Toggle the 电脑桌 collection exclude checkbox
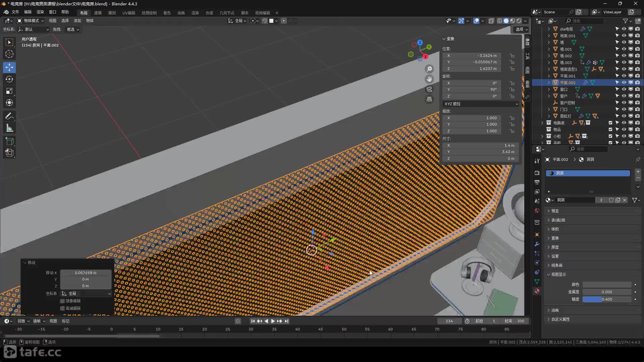This screenshot has width=644, height=362. click(610, 123)
